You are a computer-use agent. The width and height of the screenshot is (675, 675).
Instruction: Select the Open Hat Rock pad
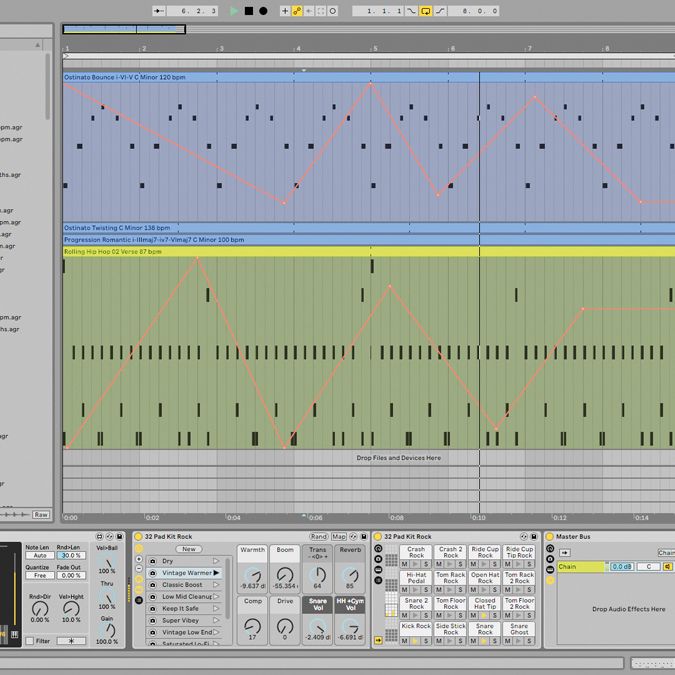485,578
